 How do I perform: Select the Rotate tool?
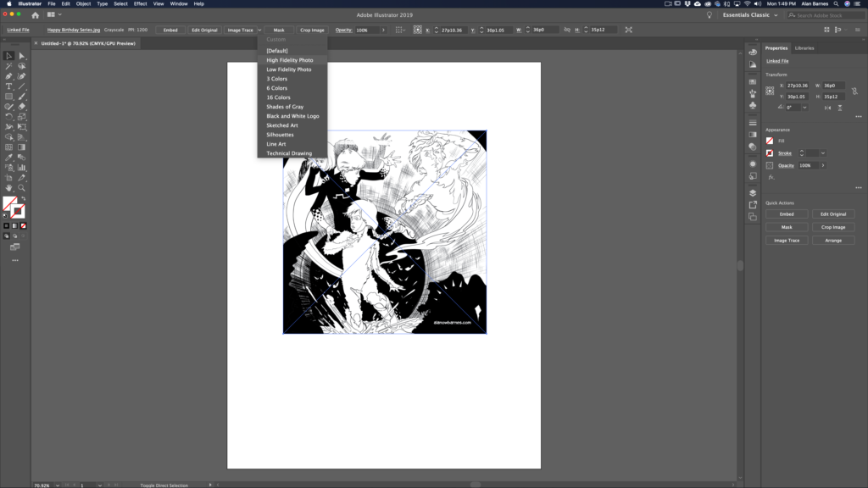tap(8, 117)
